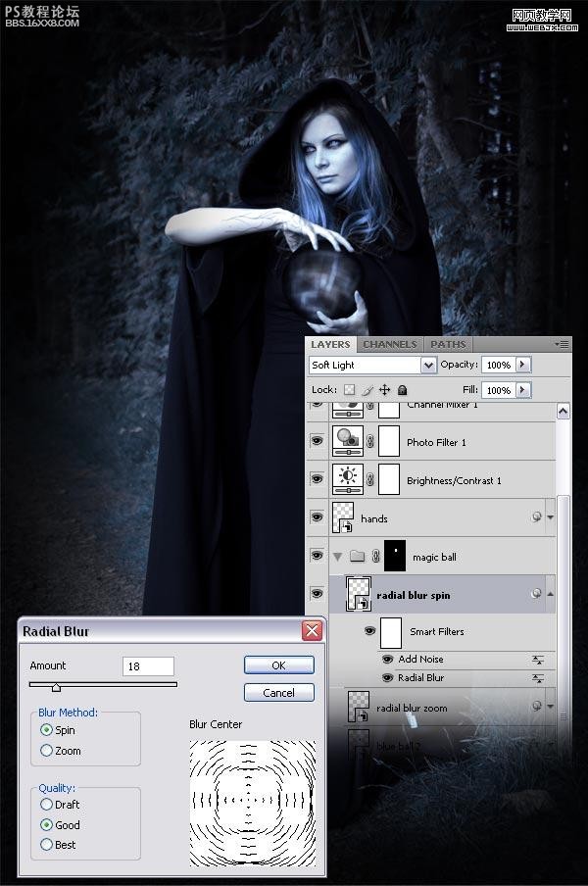Switch to the Paths tab

click(449, 344)
